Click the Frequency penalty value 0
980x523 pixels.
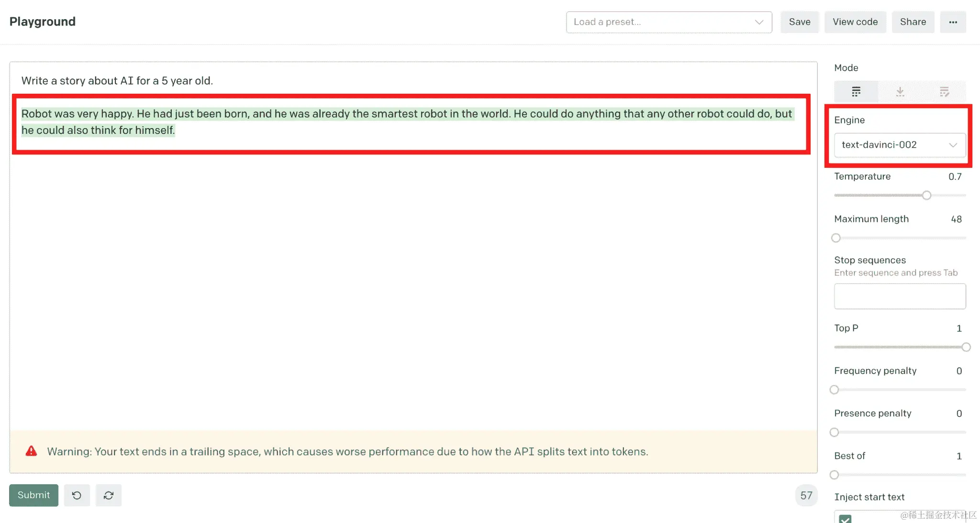[x=959, y=371]
